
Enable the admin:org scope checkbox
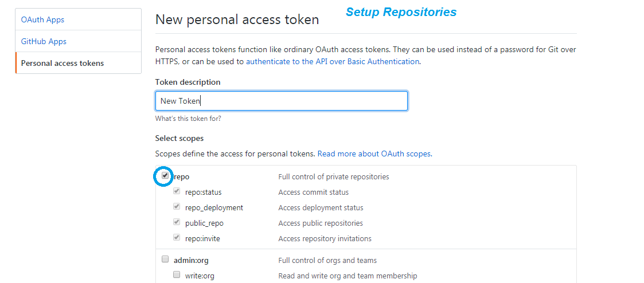coord(165,260)
